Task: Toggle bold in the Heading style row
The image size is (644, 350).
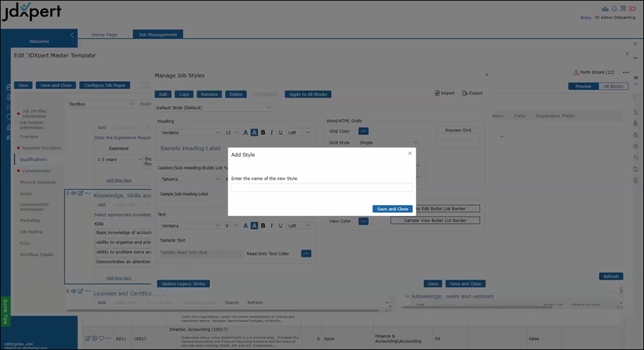Action: pyautogui.click(x=263, y=132)
